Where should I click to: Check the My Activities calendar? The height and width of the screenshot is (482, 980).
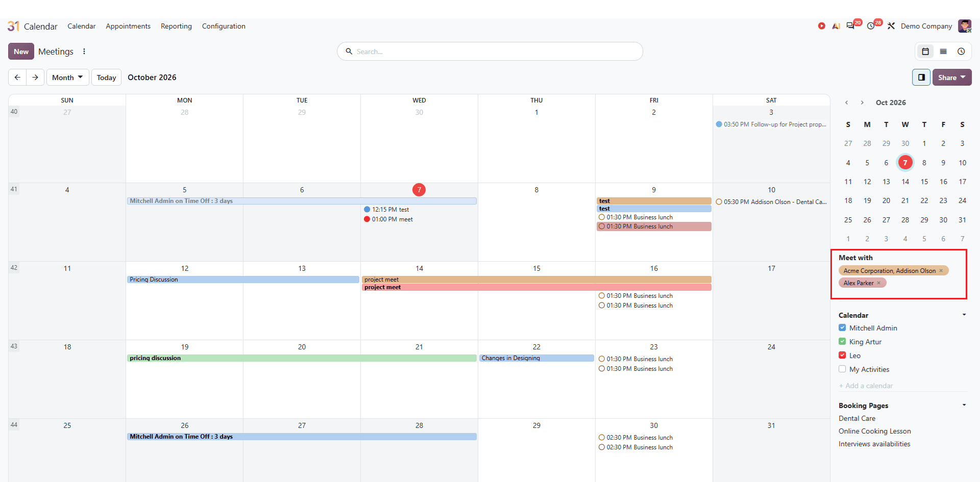tap(842, 369)
